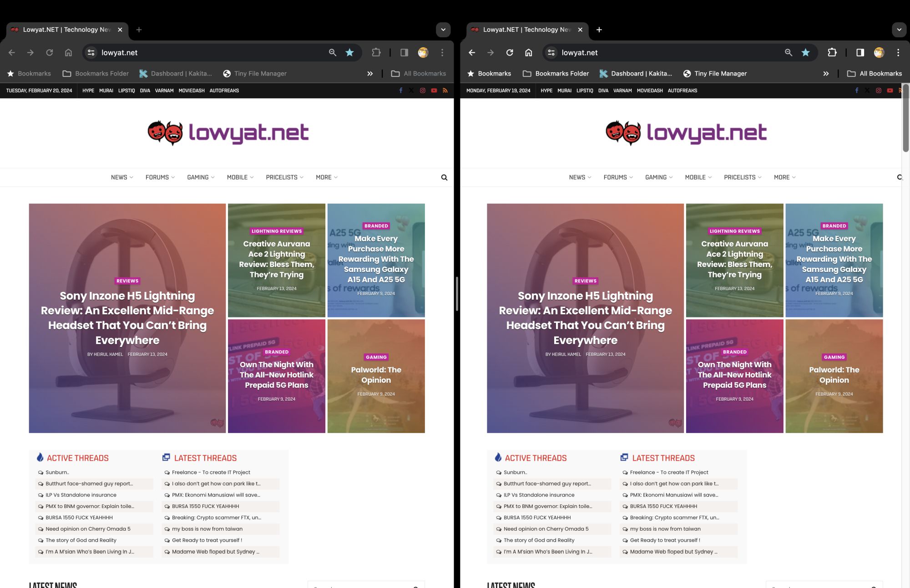Open Bookmarks Folder in left bookmarks bar
This screenshot has height=588, width=910.
(x=96, y=73)
